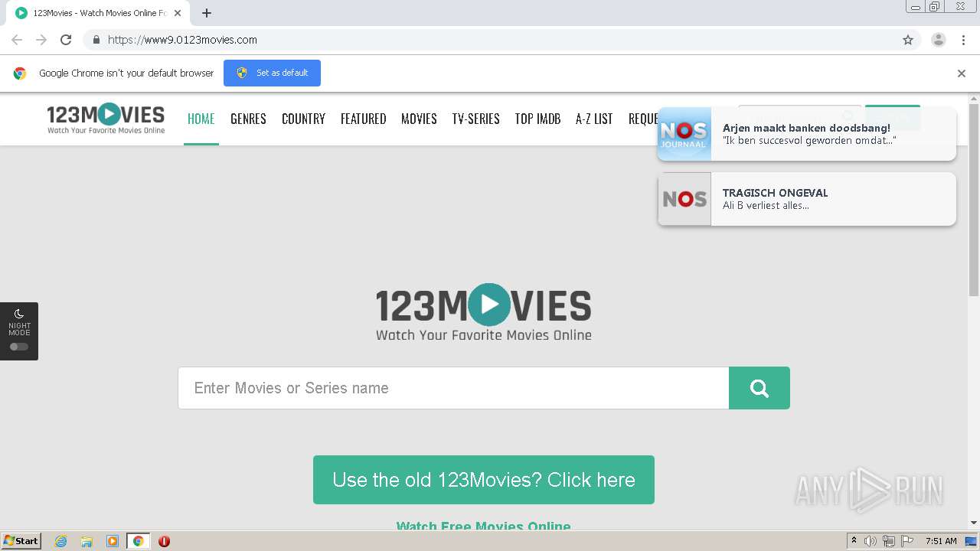
Task: Click the Night Mode moon icon
Action: point(19,314)
